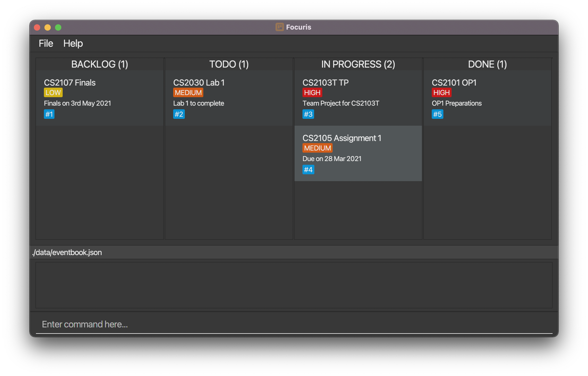Click the TODO (1) column header
Screen dimensions: 588x376
pyautogui.click(x=229, y=64)
